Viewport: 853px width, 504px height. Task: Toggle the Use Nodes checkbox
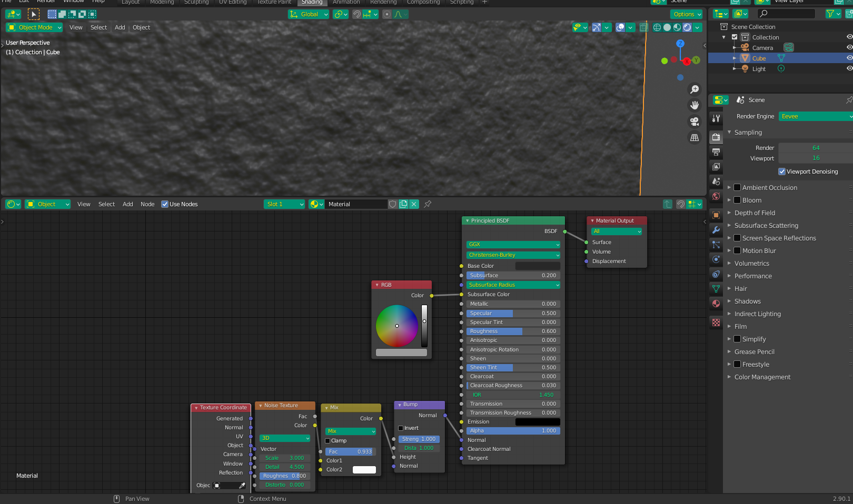click(165, 204)
